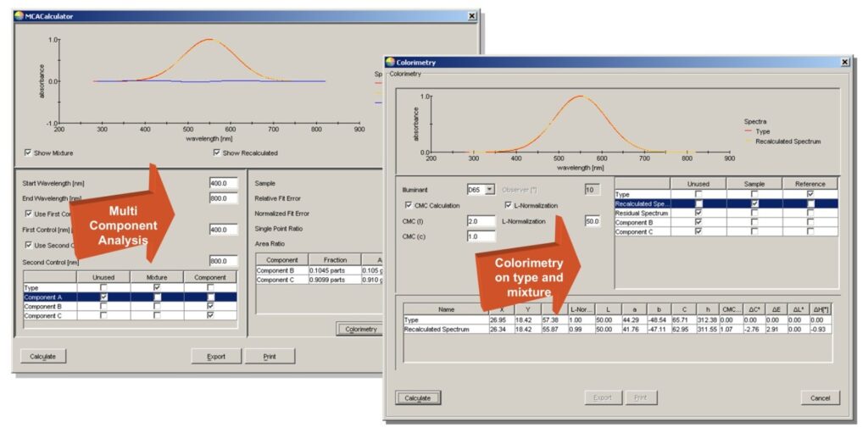Click Calculate in the Colorimetry window
Viewport: 868px width, 433px height.
tap(417, 397)
